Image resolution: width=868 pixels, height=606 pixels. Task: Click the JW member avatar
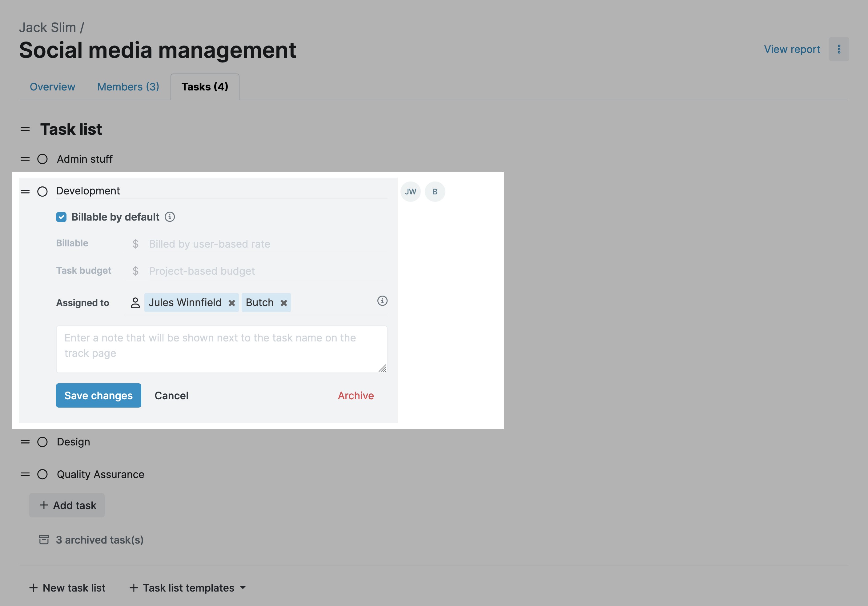(x=410, y=192)
